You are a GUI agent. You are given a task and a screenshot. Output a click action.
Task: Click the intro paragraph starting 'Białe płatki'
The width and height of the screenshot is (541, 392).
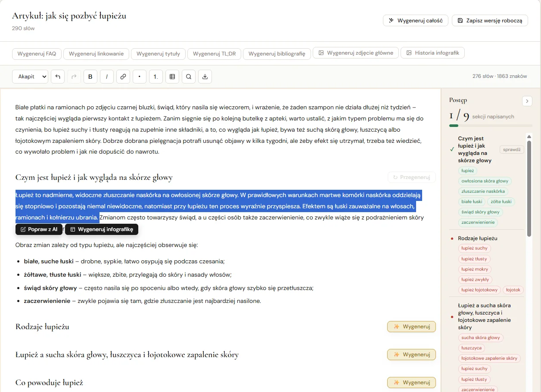click(x=220, y=130)
